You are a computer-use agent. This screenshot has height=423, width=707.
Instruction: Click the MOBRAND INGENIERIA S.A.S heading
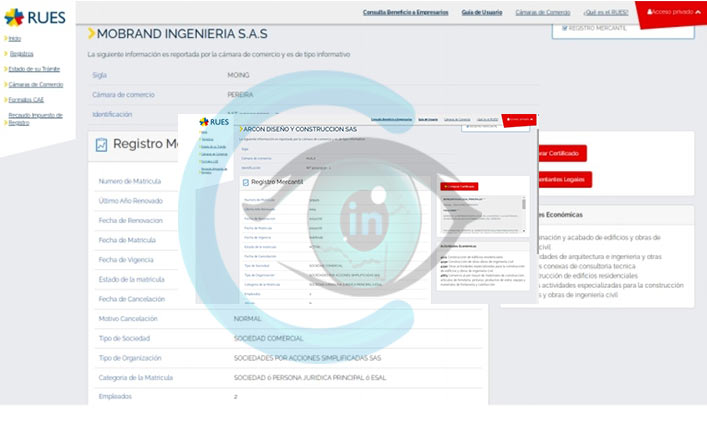pyautogui.click(x=182, y=34)
